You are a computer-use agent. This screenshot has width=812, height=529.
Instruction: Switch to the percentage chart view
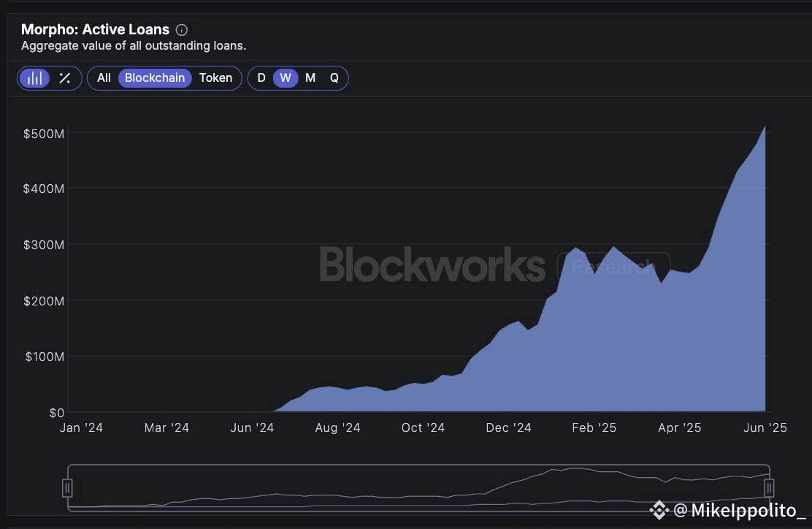coord(65,78)
